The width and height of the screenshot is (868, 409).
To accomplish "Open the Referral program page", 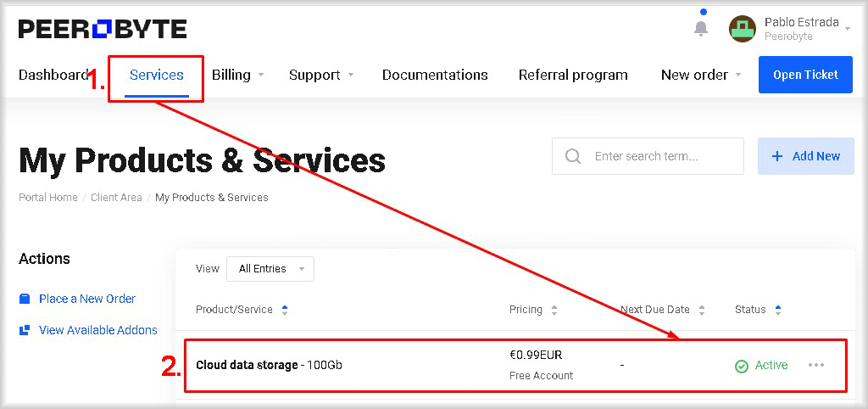I will point(573,75).
